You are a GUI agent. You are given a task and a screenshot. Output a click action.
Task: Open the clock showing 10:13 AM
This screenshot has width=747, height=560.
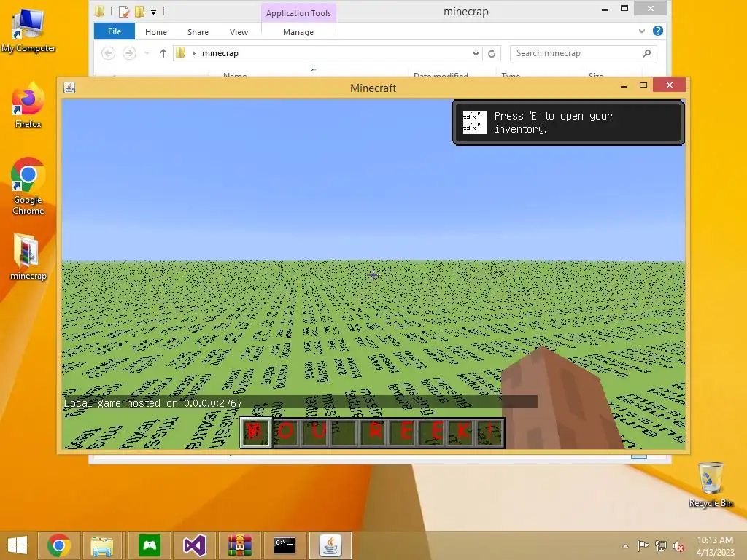click(715, 546)
